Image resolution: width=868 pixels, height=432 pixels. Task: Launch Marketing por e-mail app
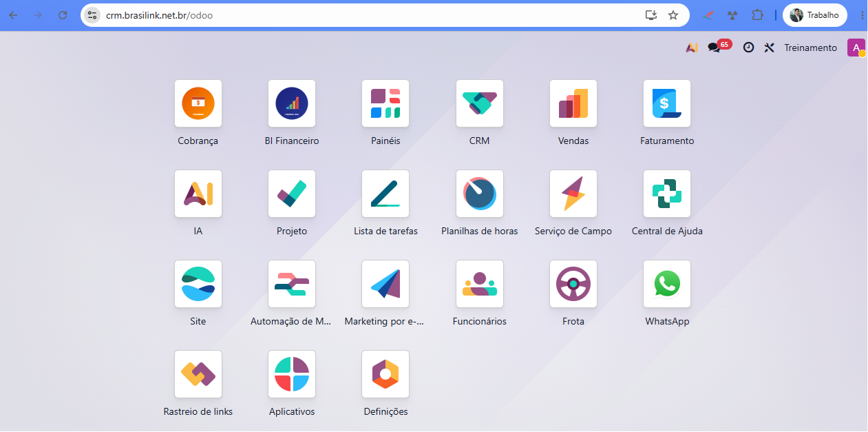[385, 284]
